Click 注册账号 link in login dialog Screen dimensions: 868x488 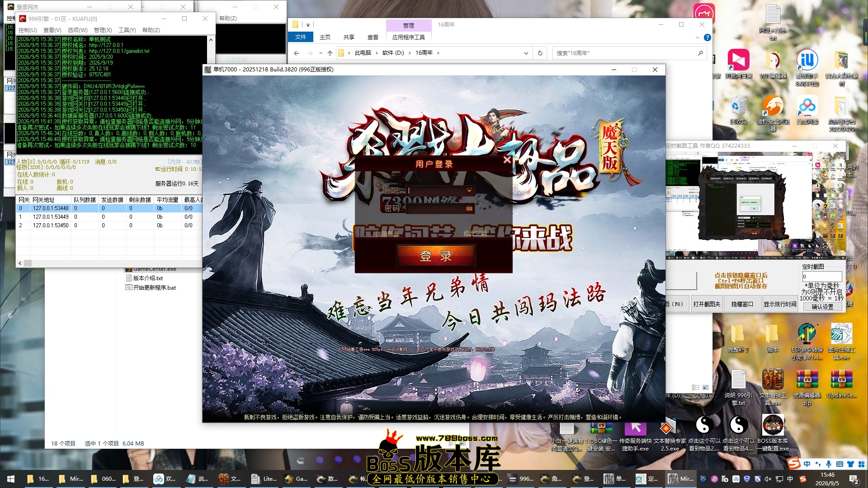click(x=387, y=234)
